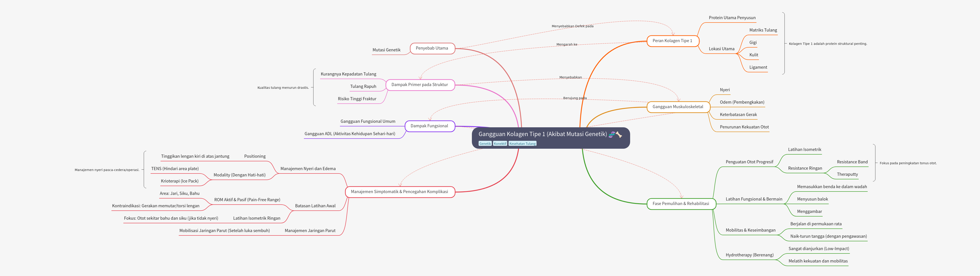Click the bone emoji in central node
Viewport: 980px width, 276px height.
[x=619, y=134]
